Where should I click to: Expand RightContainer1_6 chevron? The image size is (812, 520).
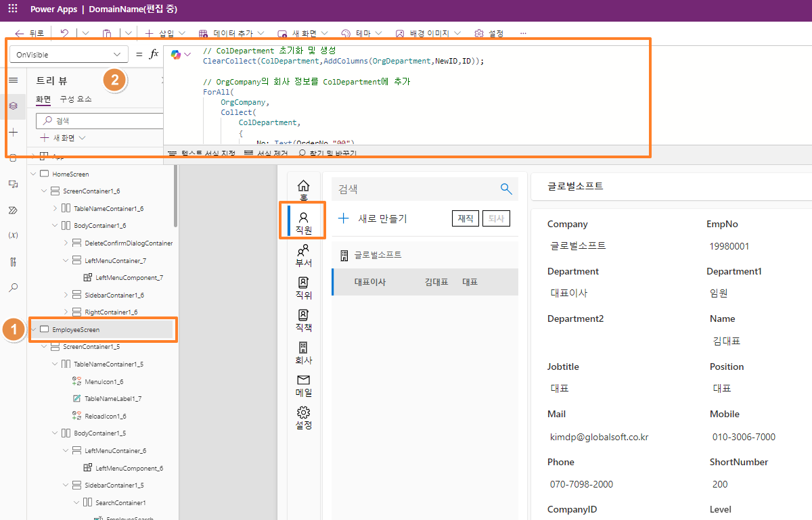(66, 312)
